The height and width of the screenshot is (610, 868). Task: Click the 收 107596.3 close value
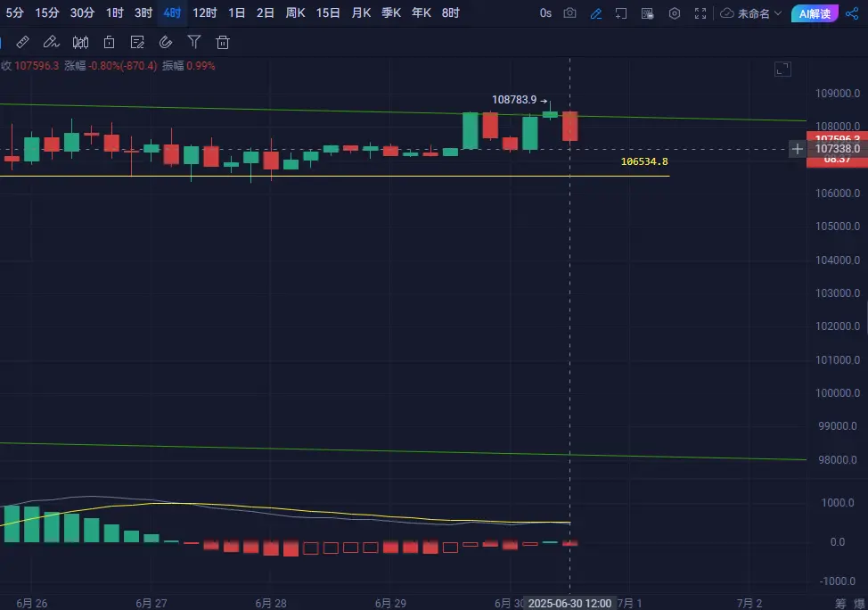pyautogui.click(x=30, y=65)
